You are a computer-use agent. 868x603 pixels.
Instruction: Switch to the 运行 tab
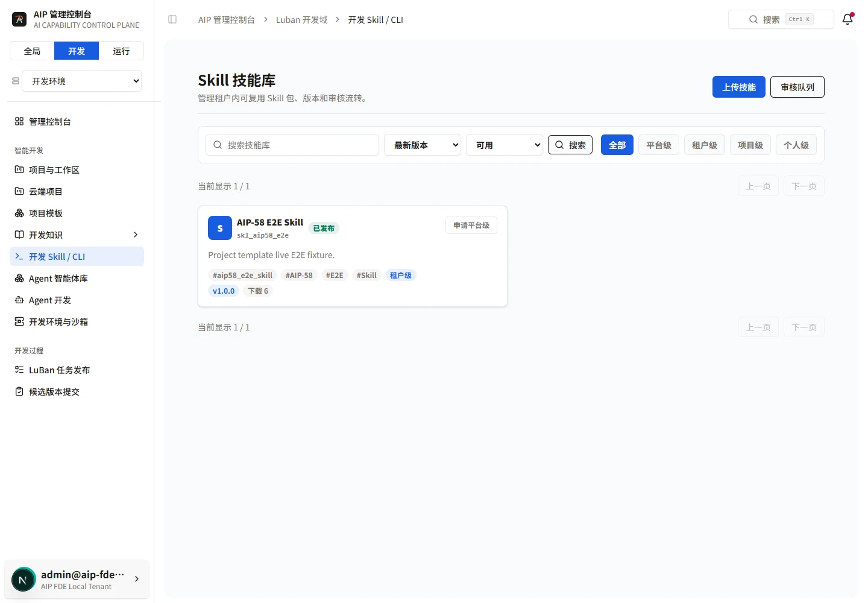point(121,51)
